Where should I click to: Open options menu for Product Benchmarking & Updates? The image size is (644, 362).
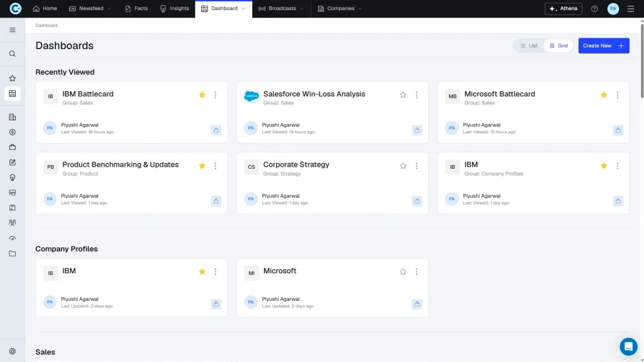click(215, 166)
